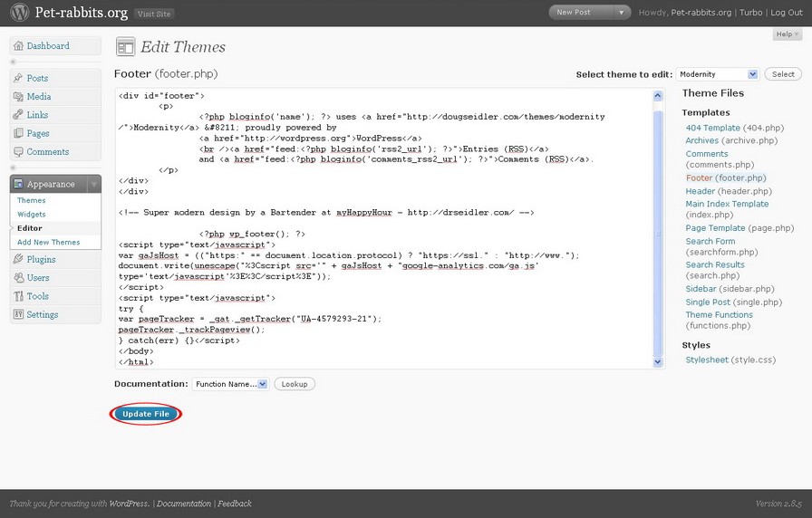Image resolution: width=812 pixels, height=518 pixels.
Task: Open the Footer (footer.php) file link
Action: click(x=699, y=178)
